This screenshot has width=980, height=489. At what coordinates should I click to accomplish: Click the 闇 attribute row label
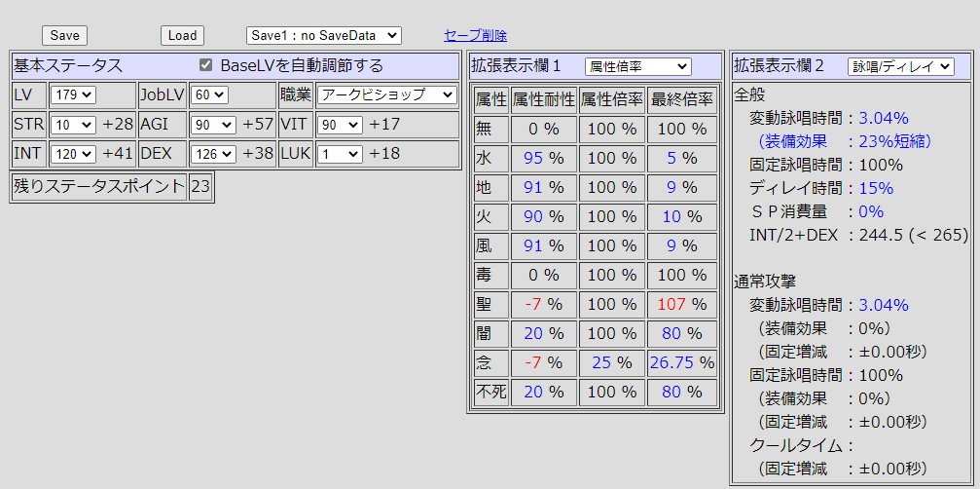(x=483, y=334)
